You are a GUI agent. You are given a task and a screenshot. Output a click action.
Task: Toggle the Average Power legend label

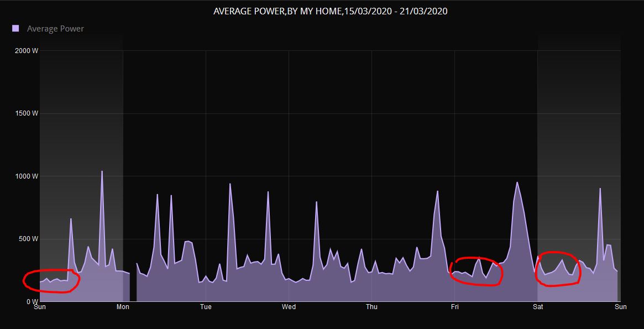tap(55, 29)
